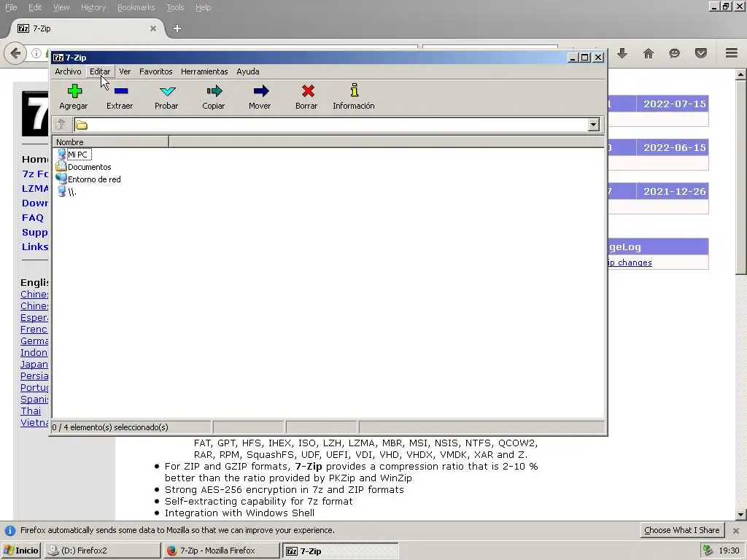This screenshot has height=560, width=747.
Task: Open Firefox downloads arrow icon
Action: (622, 53)
